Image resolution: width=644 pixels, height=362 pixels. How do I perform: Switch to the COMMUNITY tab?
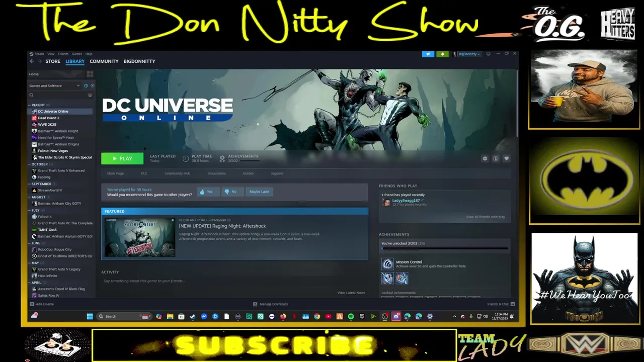(104, 61)
